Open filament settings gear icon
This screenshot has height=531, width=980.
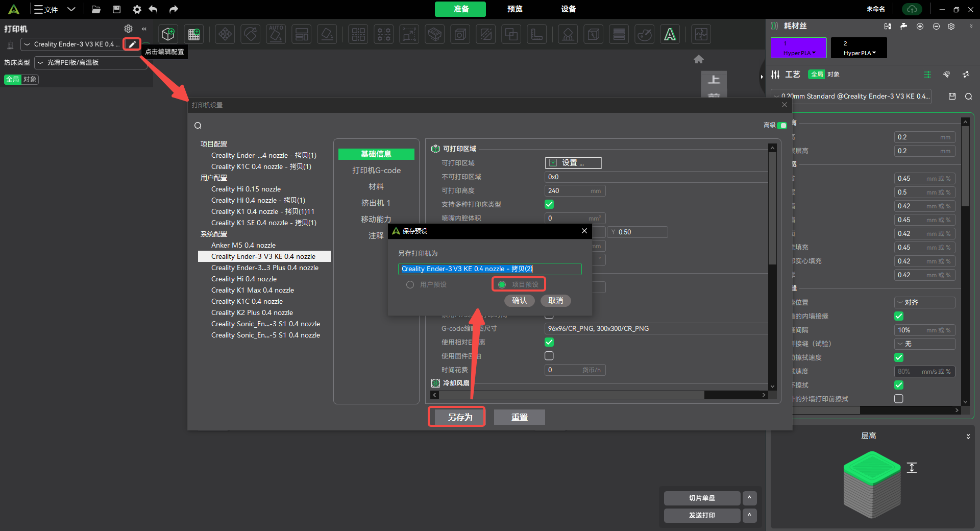point(951,26)
